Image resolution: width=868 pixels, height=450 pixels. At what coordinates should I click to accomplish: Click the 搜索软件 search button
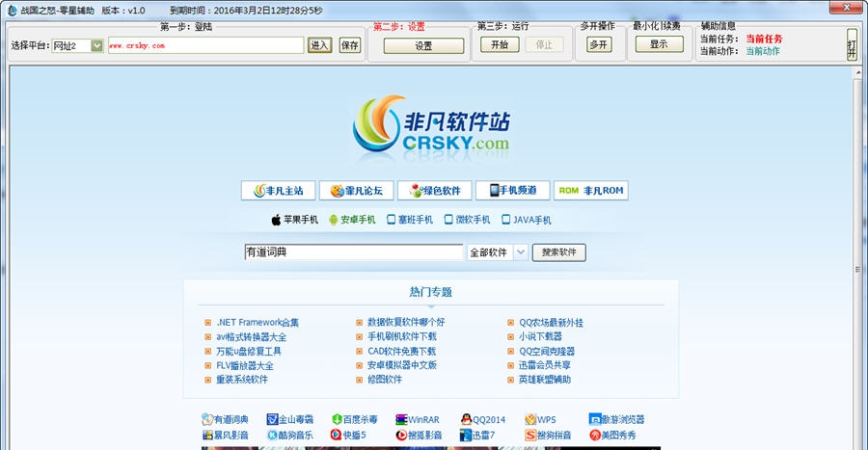tap(559, 252)
